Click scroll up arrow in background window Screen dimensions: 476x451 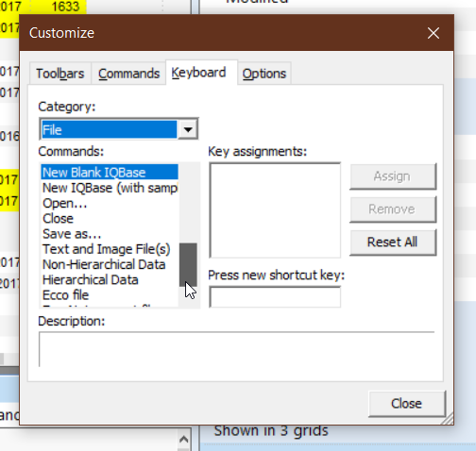[184, 439]
